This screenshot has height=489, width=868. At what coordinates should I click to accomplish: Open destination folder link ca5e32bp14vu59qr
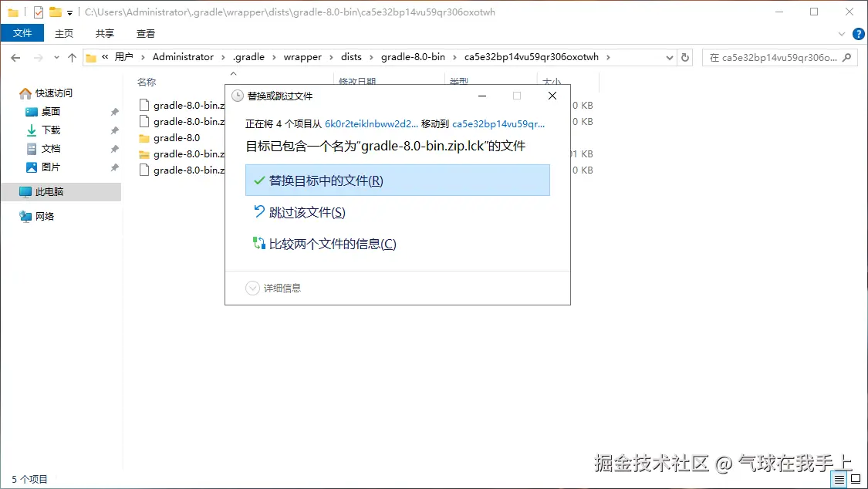498,124
